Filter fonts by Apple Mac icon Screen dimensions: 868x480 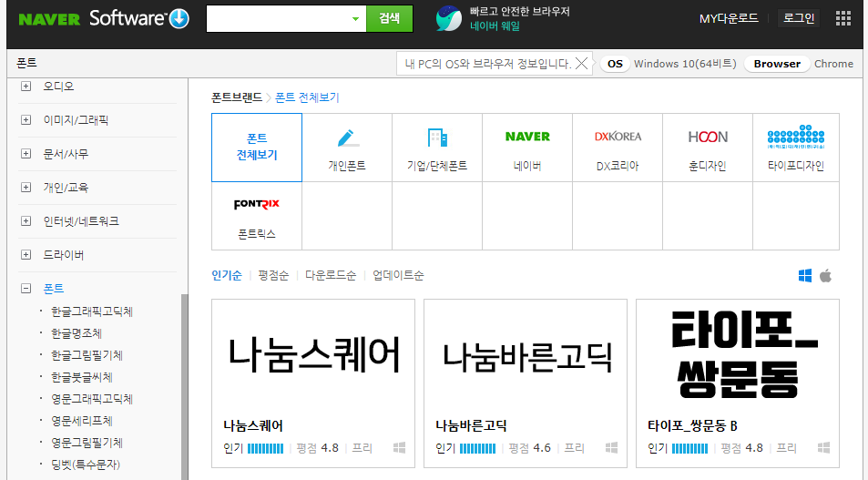coord(826,276)
